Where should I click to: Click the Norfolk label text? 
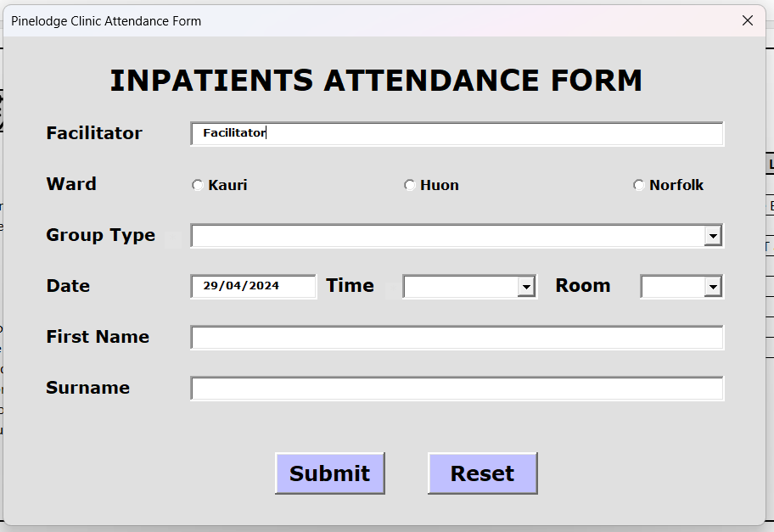click(x=676, y=185)
